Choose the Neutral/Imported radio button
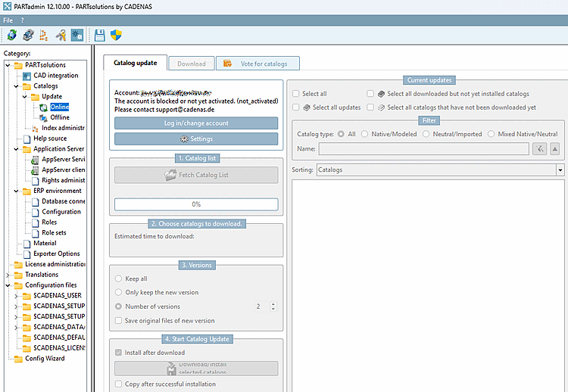This screenshot has height=392, width=568. pyautogui.click(x=426, y=134)
